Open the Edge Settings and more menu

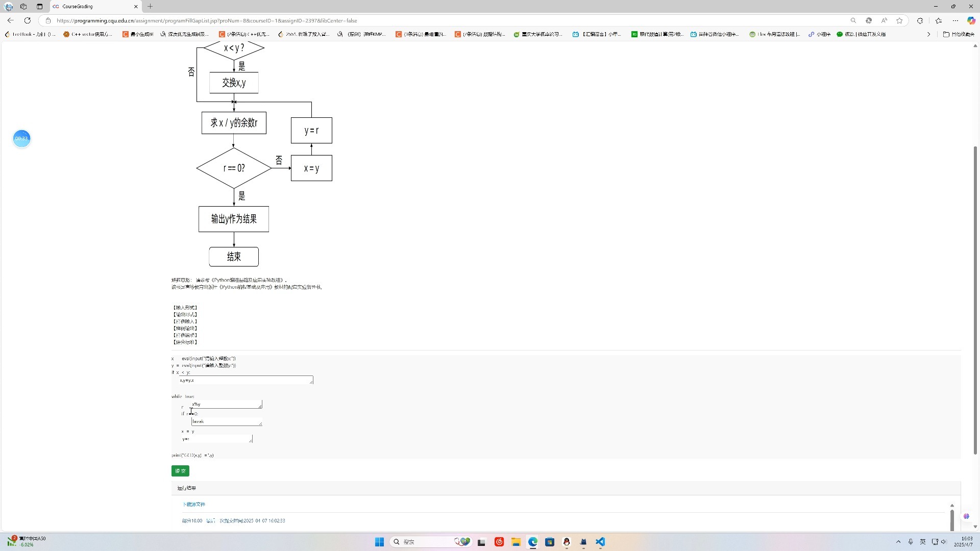[955, 20]
